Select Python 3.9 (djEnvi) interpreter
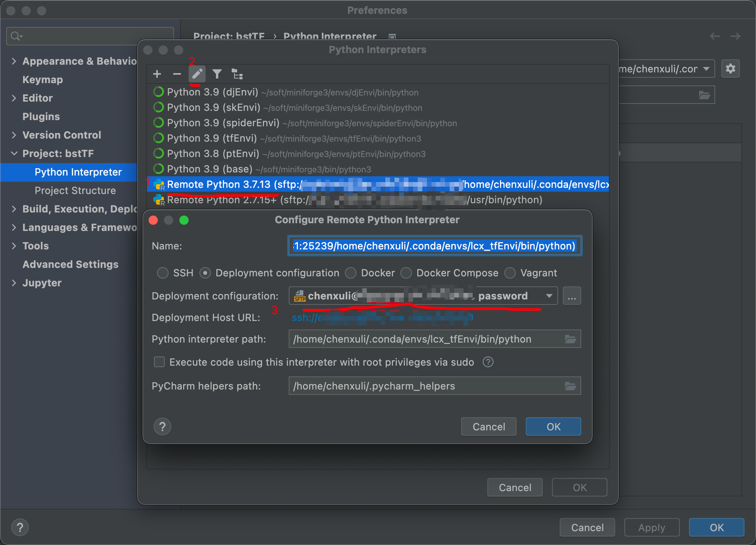Screen dimensions: 756x545 pos(378,92)
